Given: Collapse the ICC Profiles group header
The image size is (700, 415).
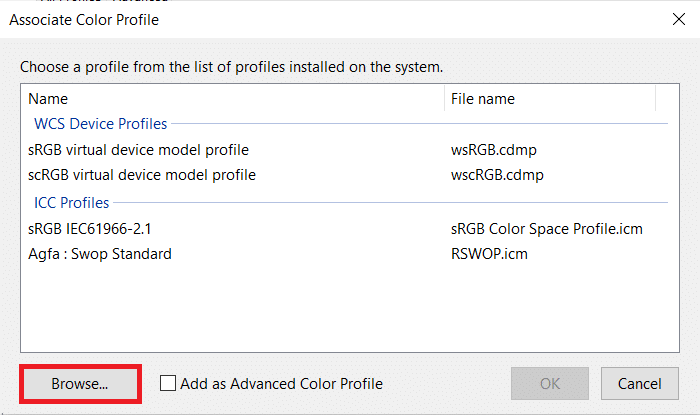Looking at the screenshot, I should (x=70, y=203).
